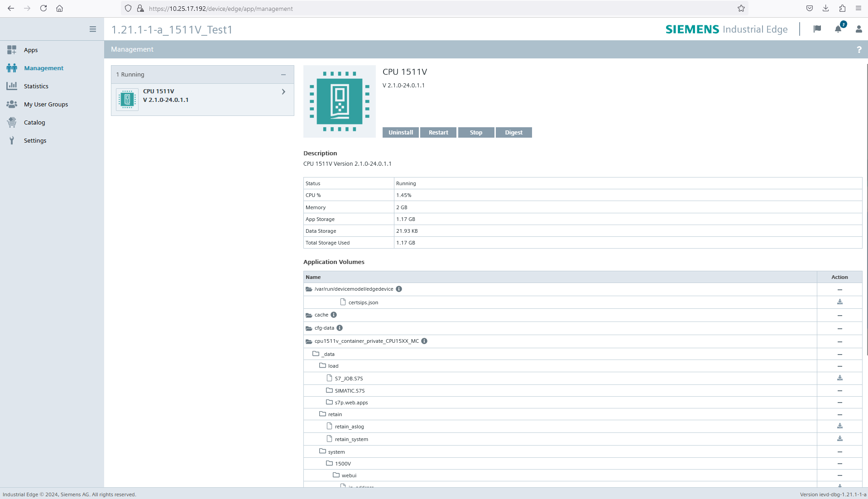This screenshot has height=499, width=868.
Task: Download the retain_system file
Action: [839, 439]
